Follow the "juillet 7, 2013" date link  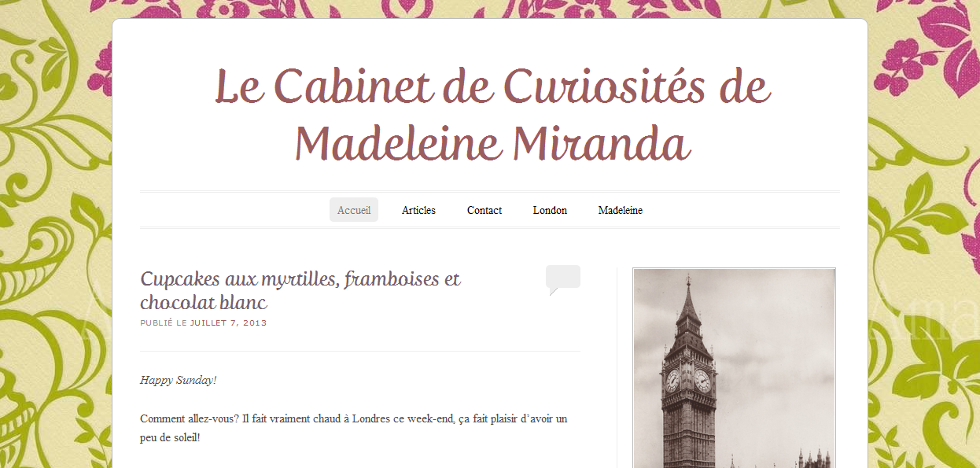pyautogui.click(x=228, y=323)
